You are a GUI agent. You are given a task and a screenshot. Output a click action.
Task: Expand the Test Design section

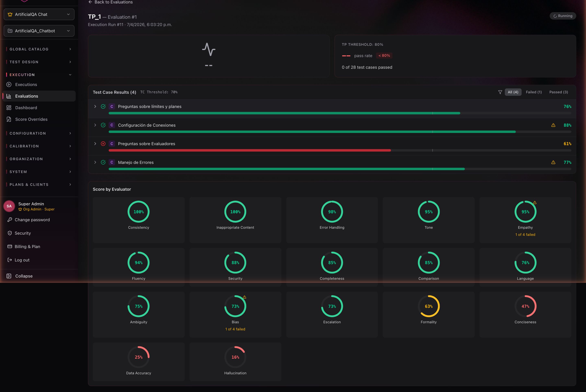coord(39,62)
